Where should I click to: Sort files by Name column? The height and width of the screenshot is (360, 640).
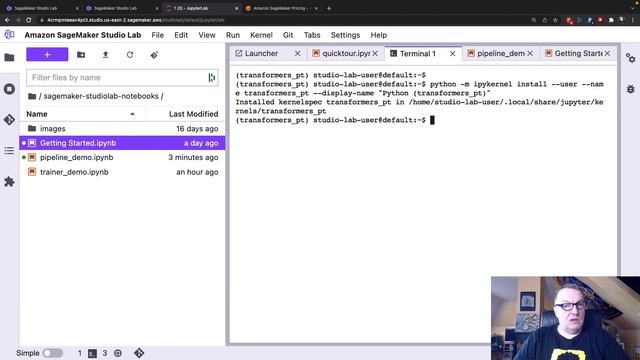click(82, 114)
